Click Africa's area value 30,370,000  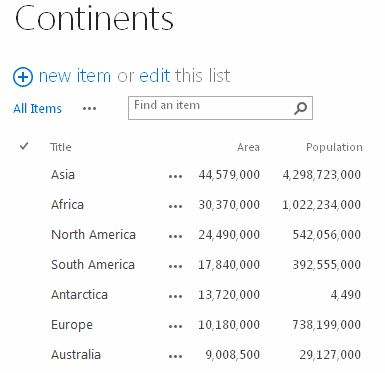point(229,205)
